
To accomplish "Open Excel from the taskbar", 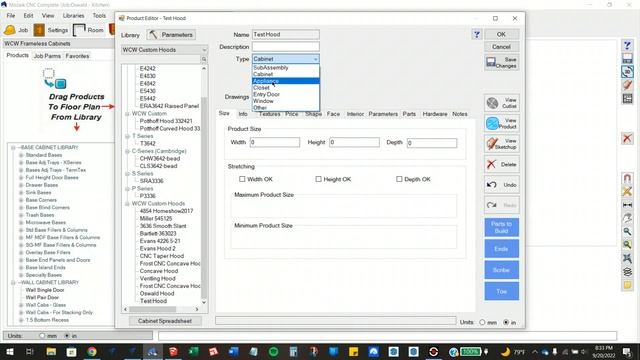I will click(x=193, y=351).
